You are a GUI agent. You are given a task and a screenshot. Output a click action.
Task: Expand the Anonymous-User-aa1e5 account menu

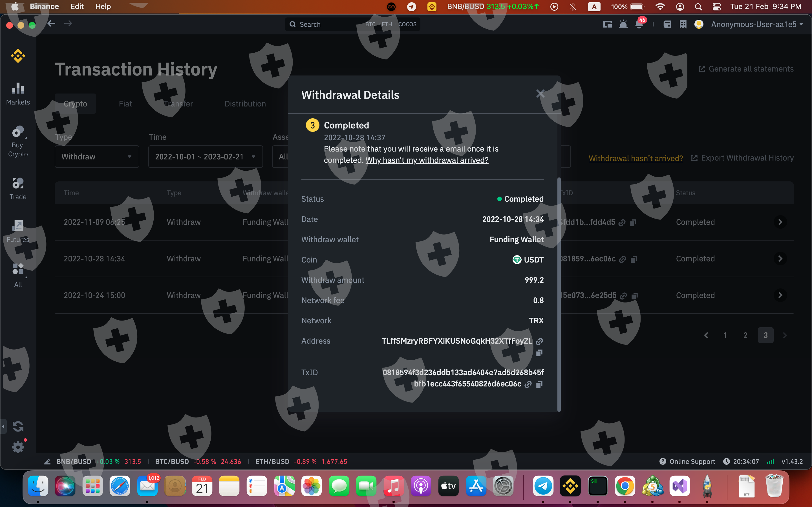click(757, 24)
